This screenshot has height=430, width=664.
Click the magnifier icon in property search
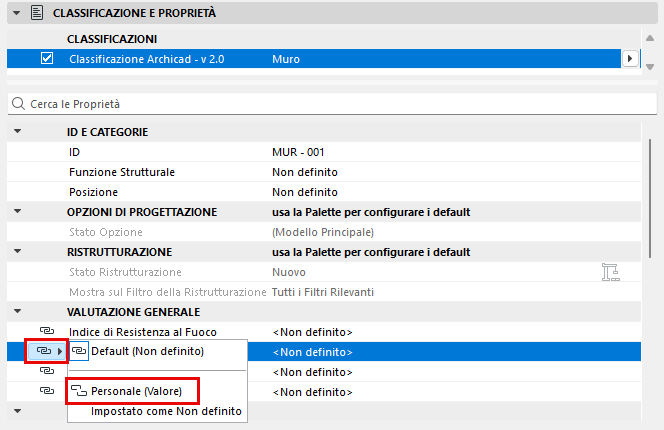click(x=18, y=104)
